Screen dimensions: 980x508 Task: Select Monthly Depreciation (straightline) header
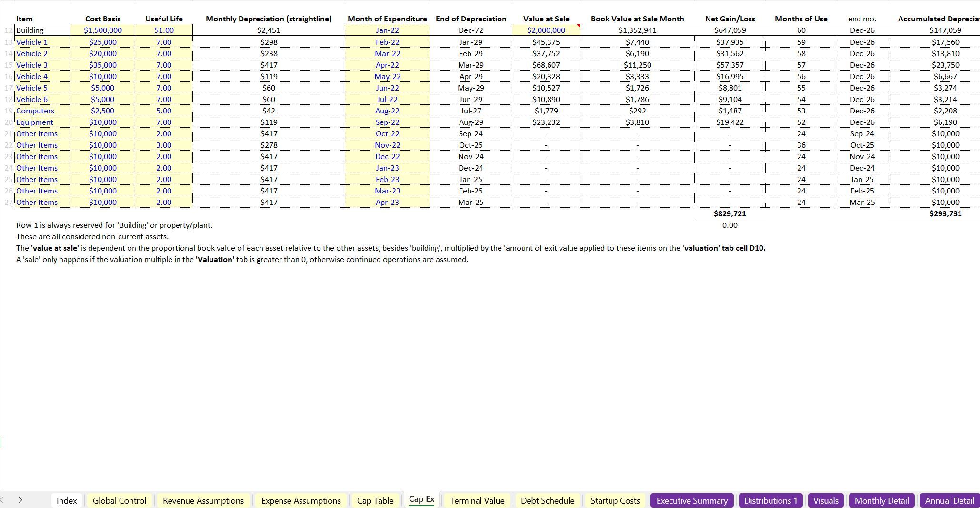tap(269, 19)
